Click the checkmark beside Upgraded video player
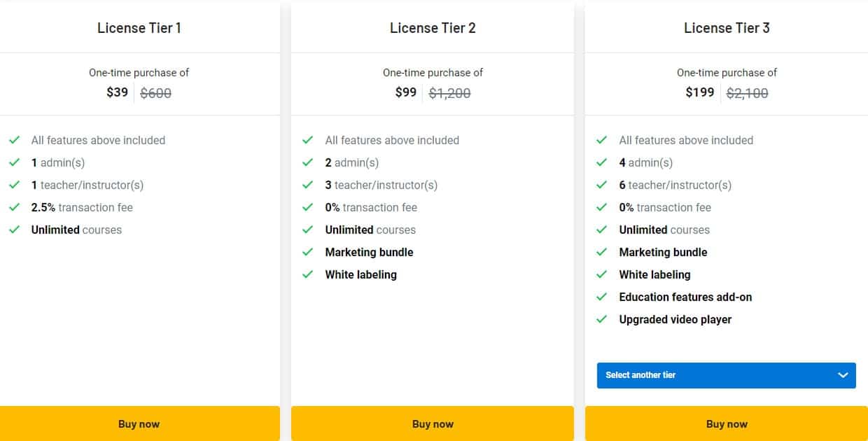The width and height of the screenshot is (868, 441). (x=603, y=319)
